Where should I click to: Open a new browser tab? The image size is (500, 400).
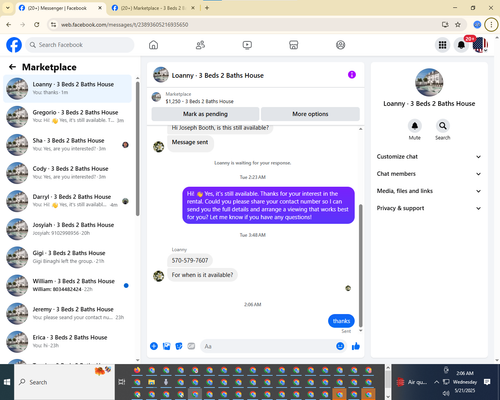click(x=207, y=8)
